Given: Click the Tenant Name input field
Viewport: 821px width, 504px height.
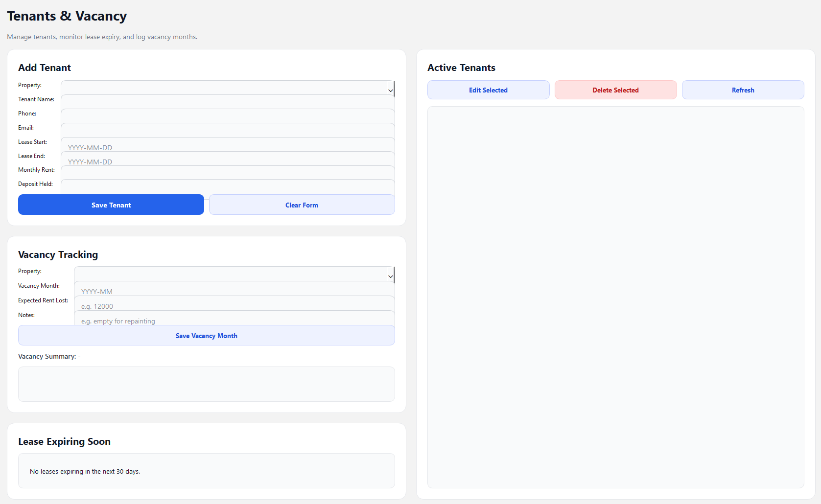Looking at the screenshot, I should (x=228, y=102).
